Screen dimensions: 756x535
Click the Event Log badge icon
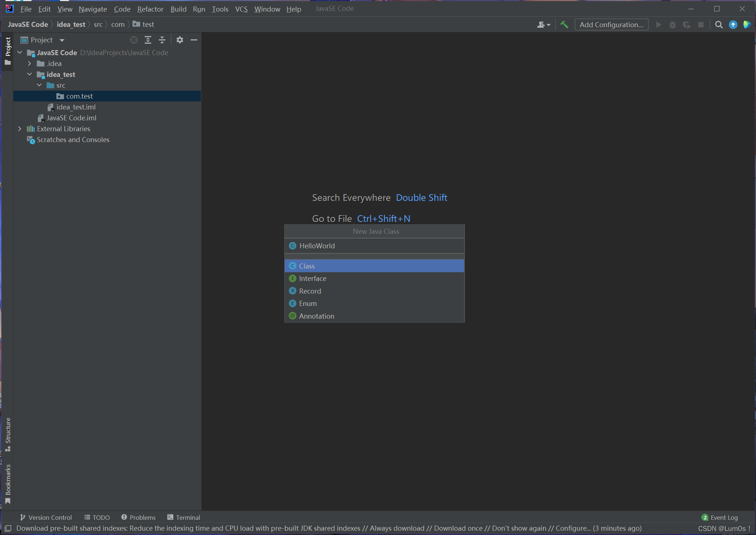pos(705,518)
